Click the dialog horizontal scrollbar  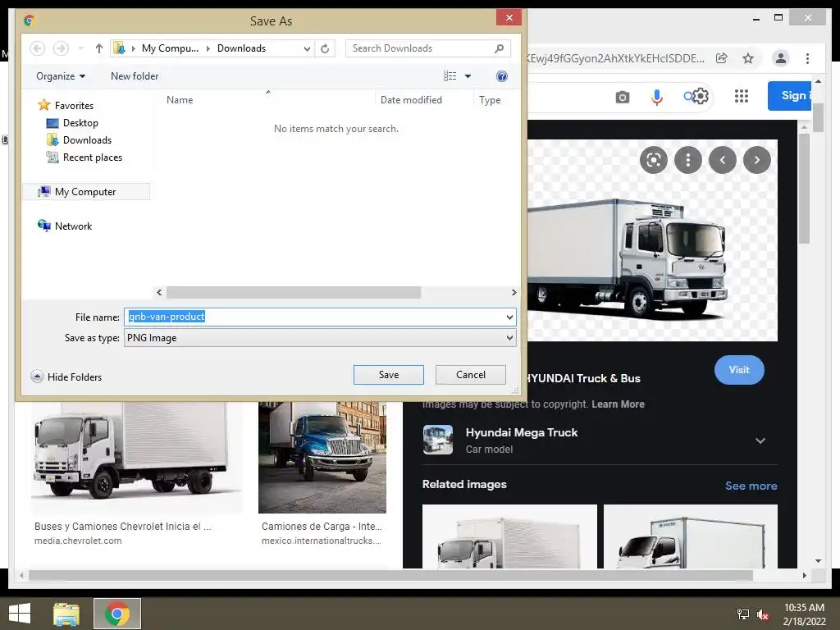click(x=294, y=293)
